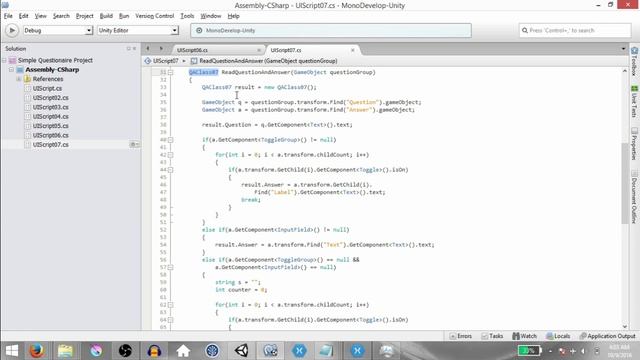Open the Document Outline side pad
This screenshot has height=360, width=640.
(x=634, y=196)
